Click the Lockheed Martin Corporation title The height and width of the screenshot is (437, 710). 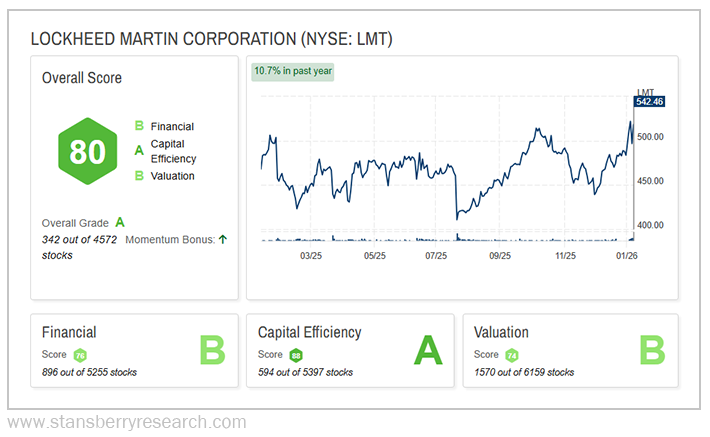pyautogui.click(x=211, y=39)
